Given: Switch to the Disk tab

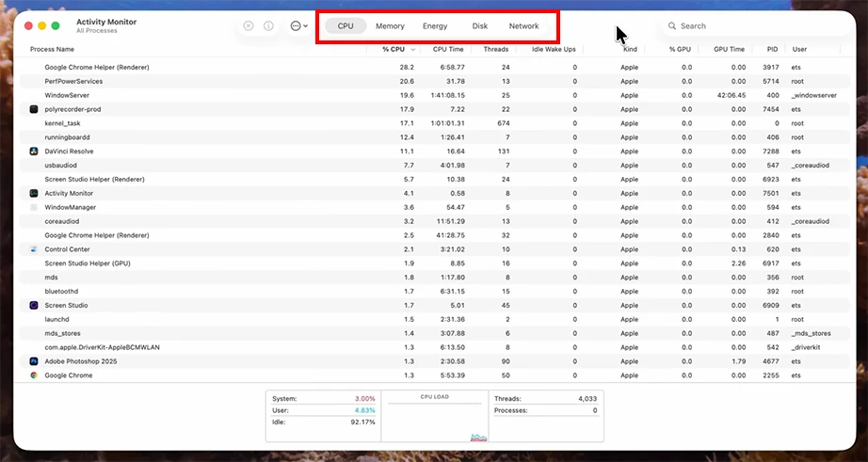Looking at the screenshot, I should tap(480, 26).
